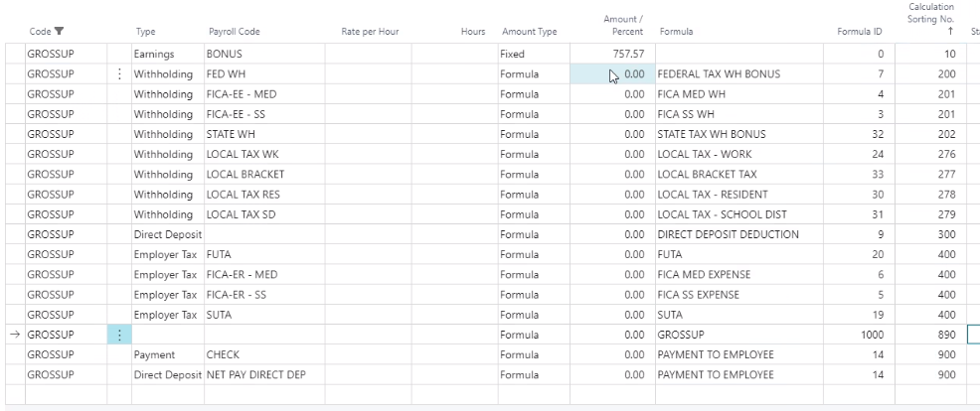Select the FICA MED EXPENSE formula cell
The height and width of the screenshot is (411, 980).
click(738, 274)
